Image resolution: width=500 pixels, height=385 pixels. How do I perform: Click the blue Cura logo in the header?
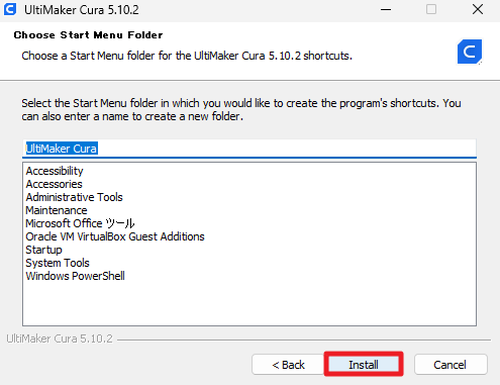(469, 52)
